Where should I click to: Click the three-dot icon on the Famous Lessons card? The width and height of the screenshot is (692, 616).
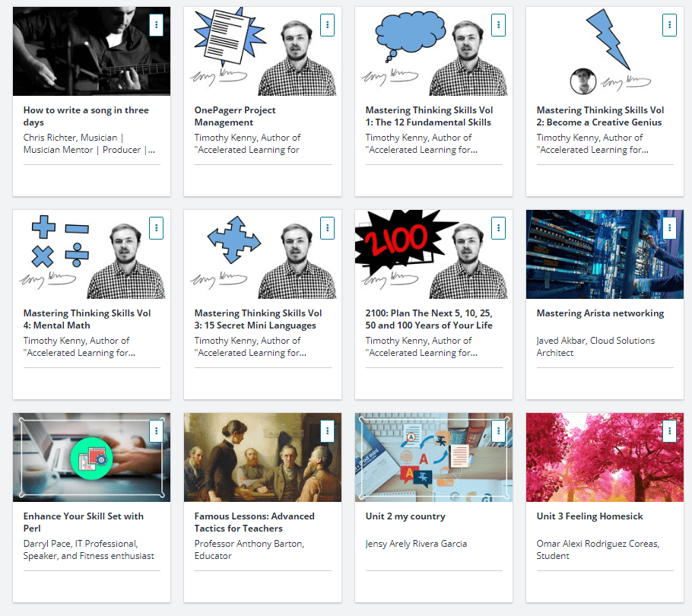[x=327, y=430]
